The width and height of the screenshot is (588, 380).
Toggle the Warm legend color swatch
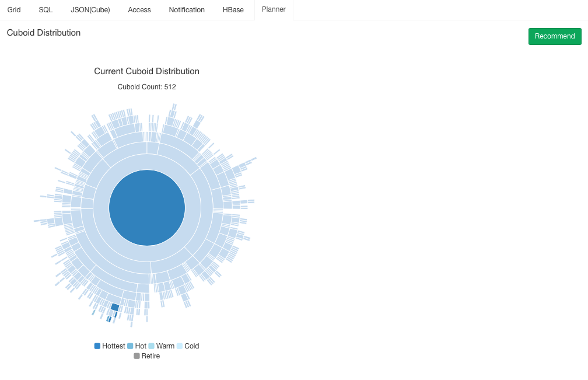(151, 346)
